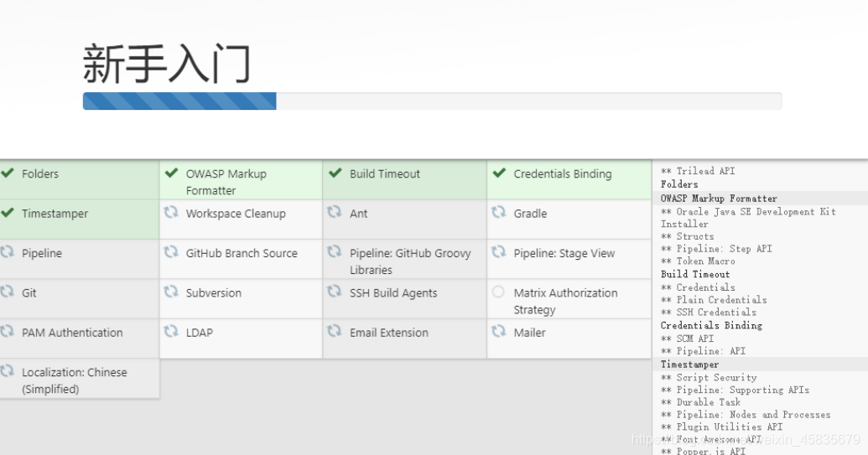Click the '** Durable Task' log line
Viewport: 868px width, 455px height.
click(x=700, y=402)
